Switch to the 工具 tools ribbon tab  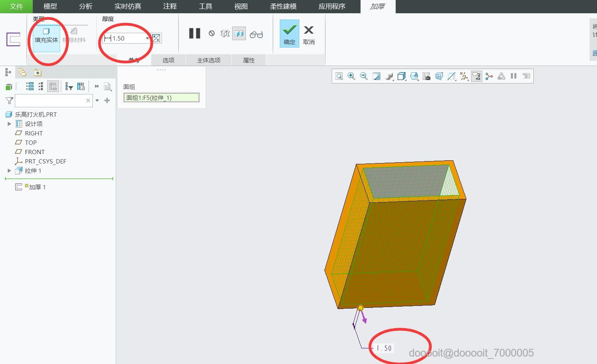[x=206, y=6]
